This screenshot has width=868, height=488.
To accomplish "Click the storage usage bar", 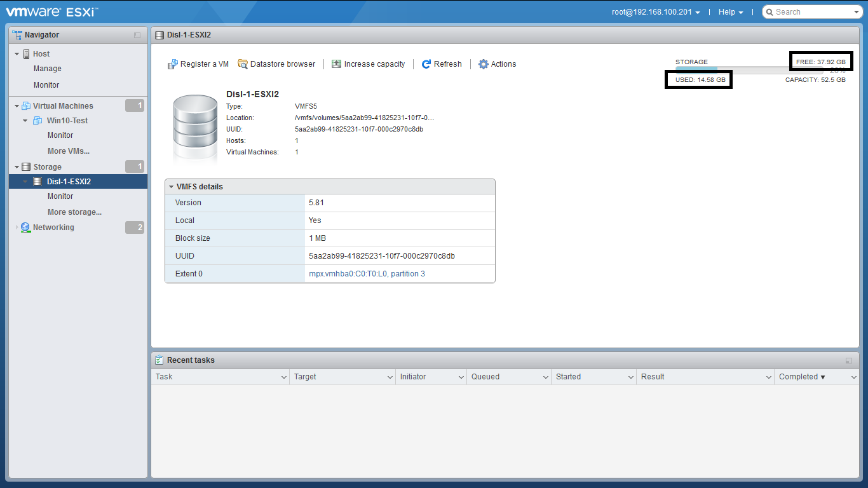I will point(750,70).
